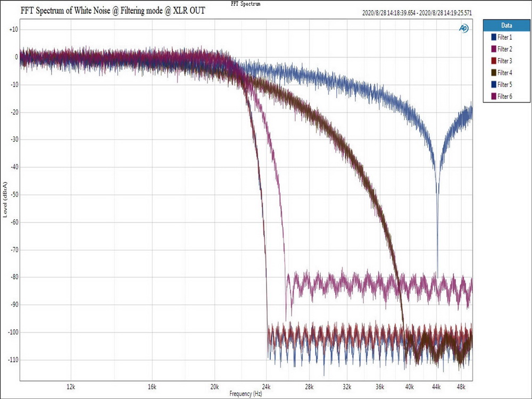Open the Data legend panel options
532x399 pixels.
505,25
